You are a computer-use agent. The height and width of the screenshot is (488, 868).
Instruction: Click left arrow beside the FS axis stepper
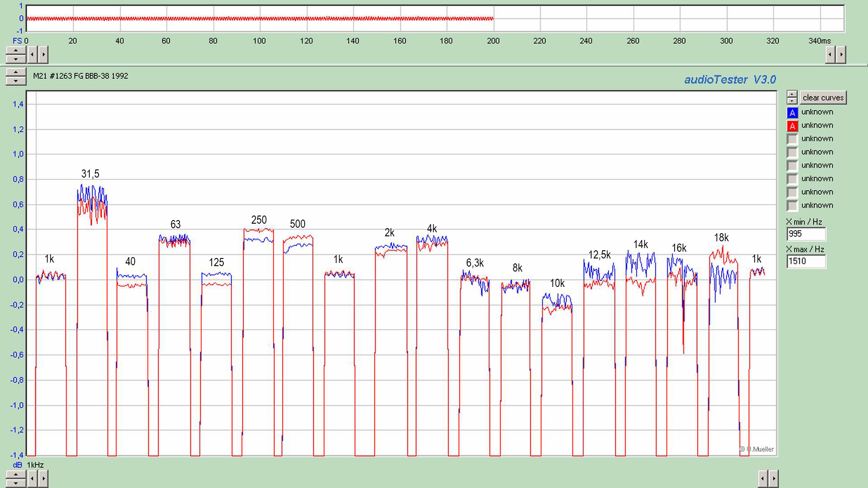pyautogui.click(x=32, y=55)
